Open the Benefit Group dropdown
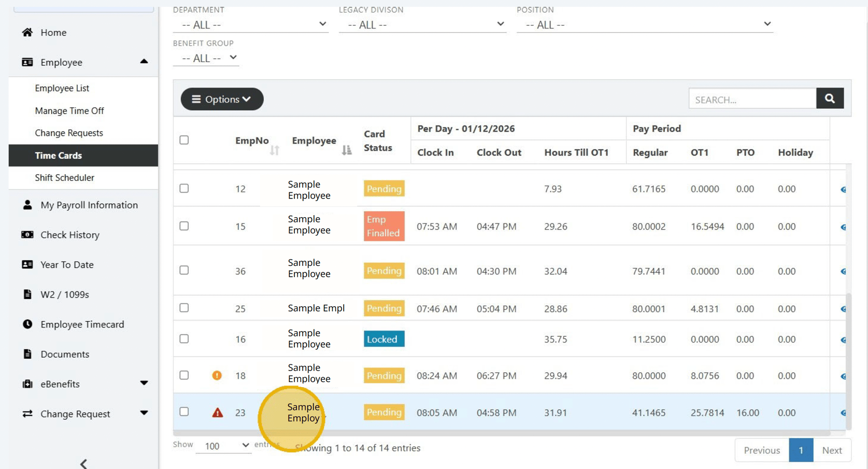The height and width of the screenshot is (469, 868). (x=206, y=58)
